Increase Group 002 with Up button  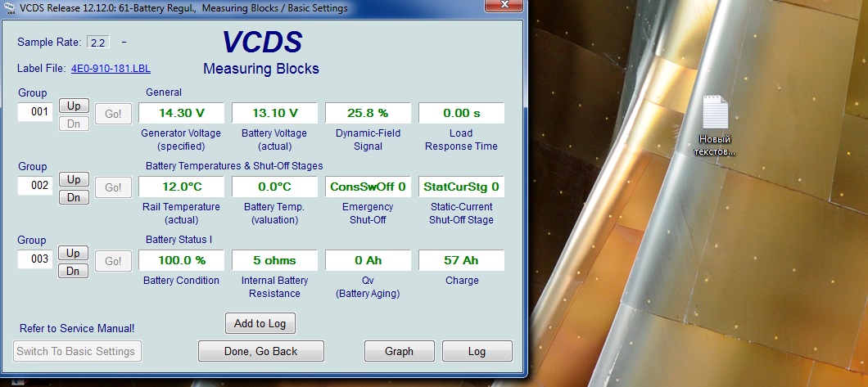coord(74,179)
